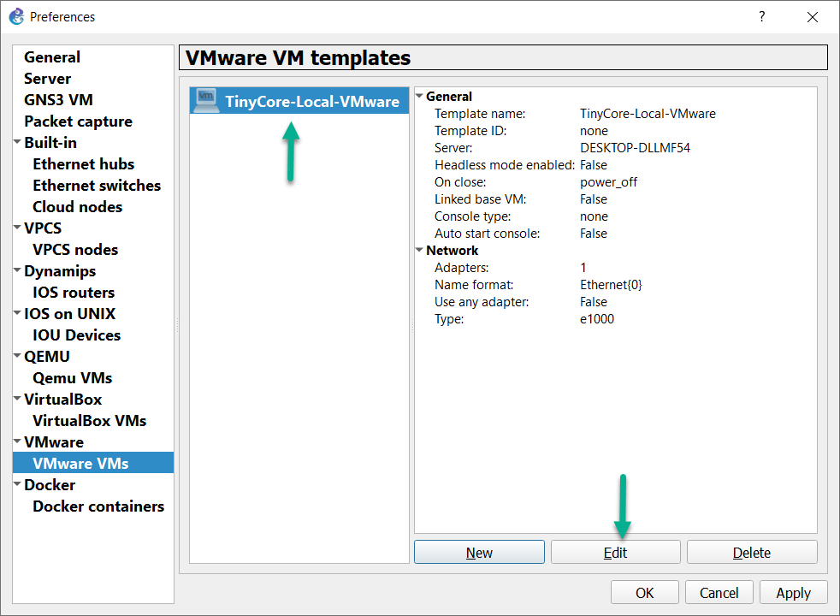Click the Type value e1000
The width and height of the screenshot is (840, 616).
[x=597, y=319]
